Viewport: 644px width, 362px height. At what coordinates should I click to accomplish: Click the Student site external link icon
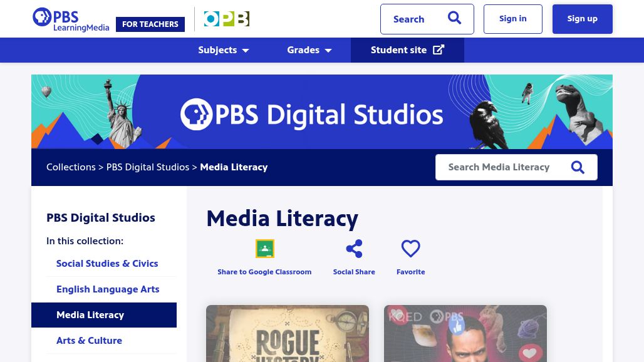(x=439, y=49)
